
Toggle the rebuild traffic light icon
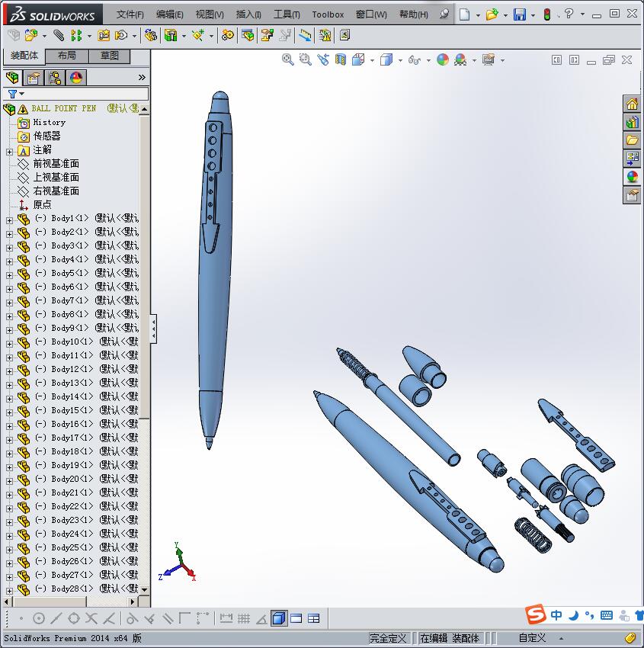click(x=547, y=14)
